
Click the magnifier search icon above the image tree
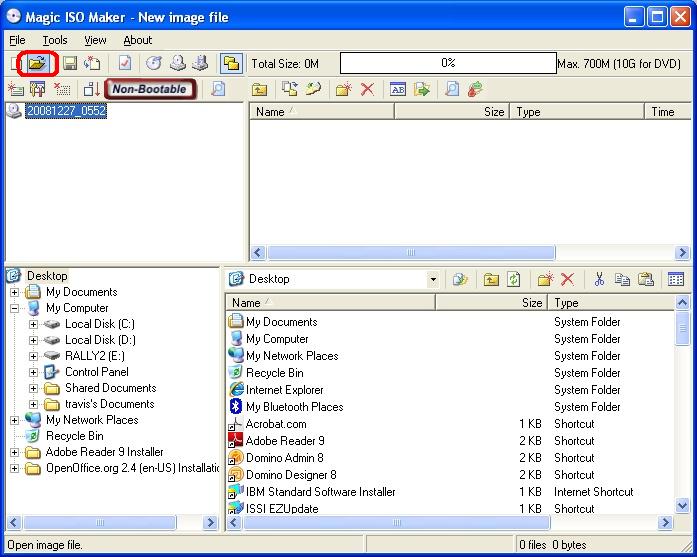click(x=218, y=89)
